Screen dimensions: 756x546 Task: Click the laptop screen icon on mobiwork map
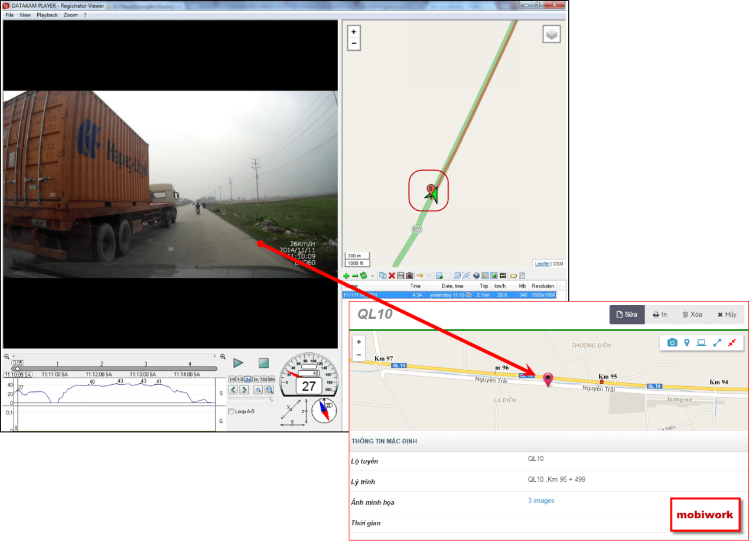(x=701, y=342)
